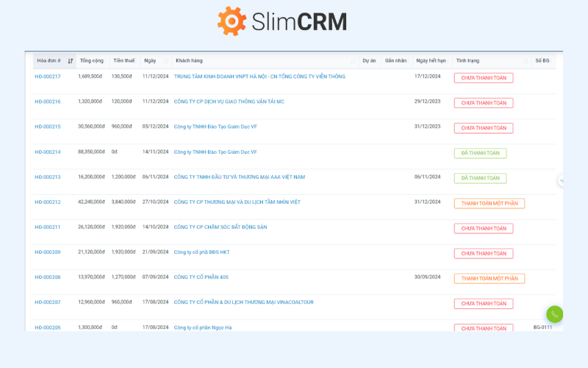The image size is (588, 368).
Task: Click ĐÃ THANH TOÁN status of HĐ-000213
Action: (x=480, y=178)
